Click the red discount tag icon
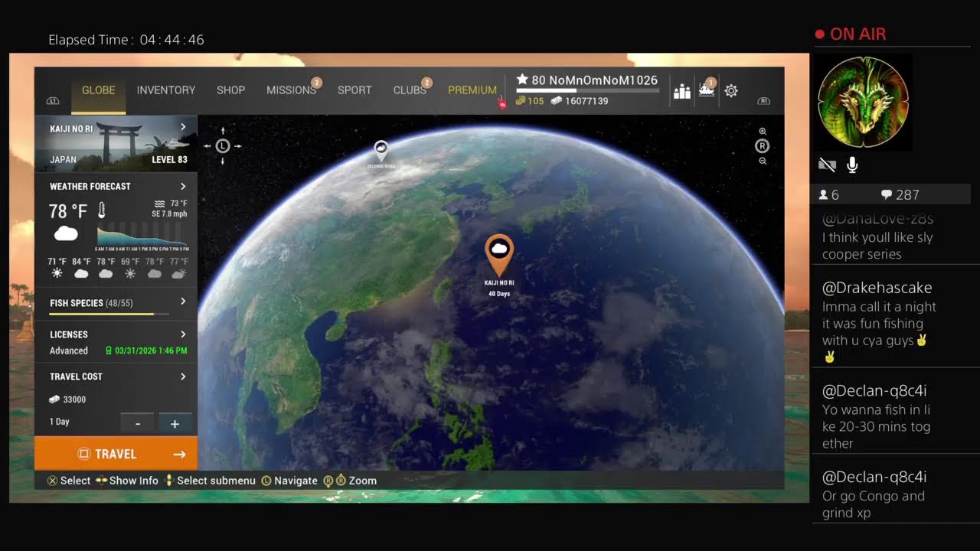Screen dimensions: 980x551 pos(502,103)
